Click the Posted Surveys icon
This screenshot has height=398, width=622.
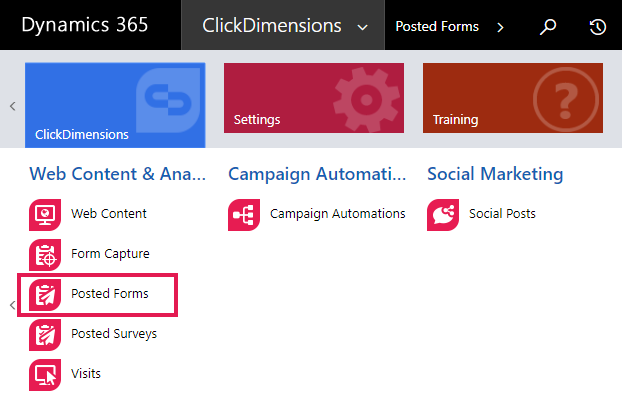pyautogui.click(x=45, y=335)
